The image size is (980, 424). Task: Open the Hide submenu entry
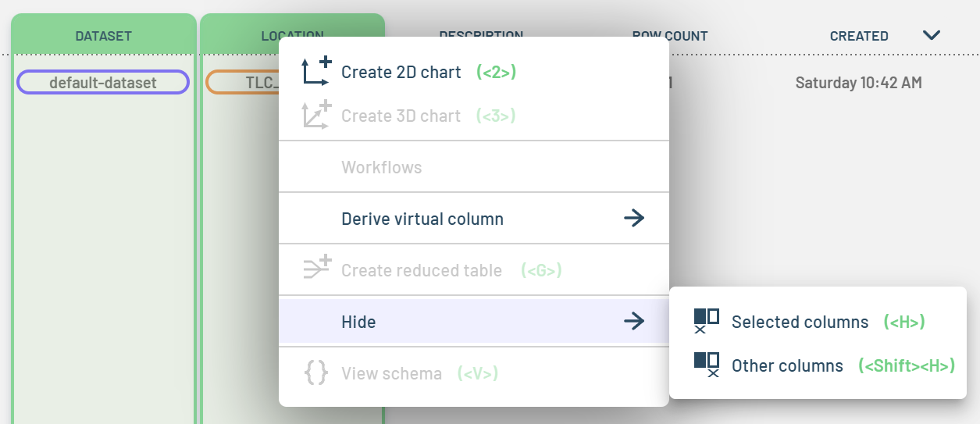474,322
